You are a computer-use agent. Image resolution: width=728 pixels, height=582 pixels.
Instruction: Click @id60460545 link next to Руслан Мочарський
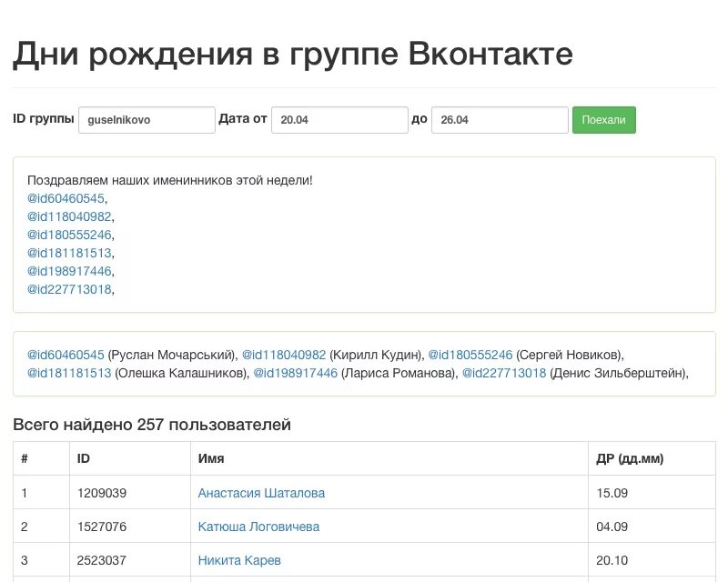66,355
